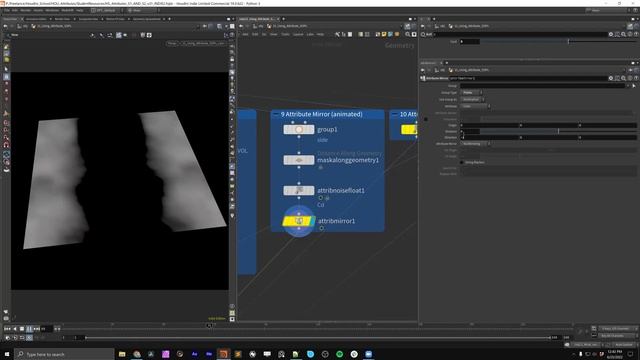This screenshot has height=360, width=640.
Task: Add a new tab to the scene view pane
Action: [x=169, y=19]
